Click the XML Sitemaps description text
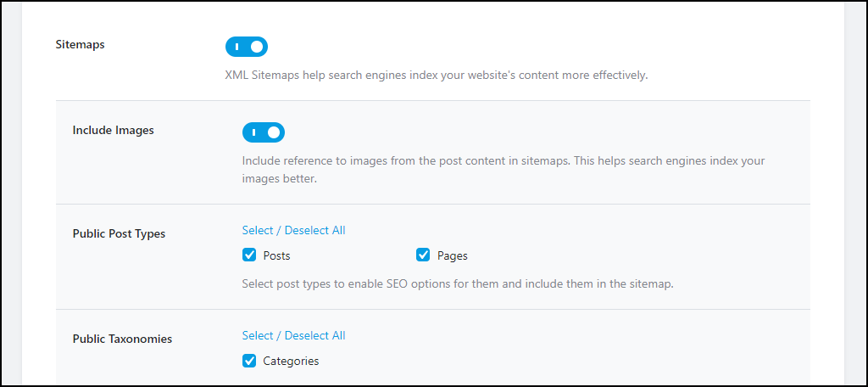 click(437, 76)
